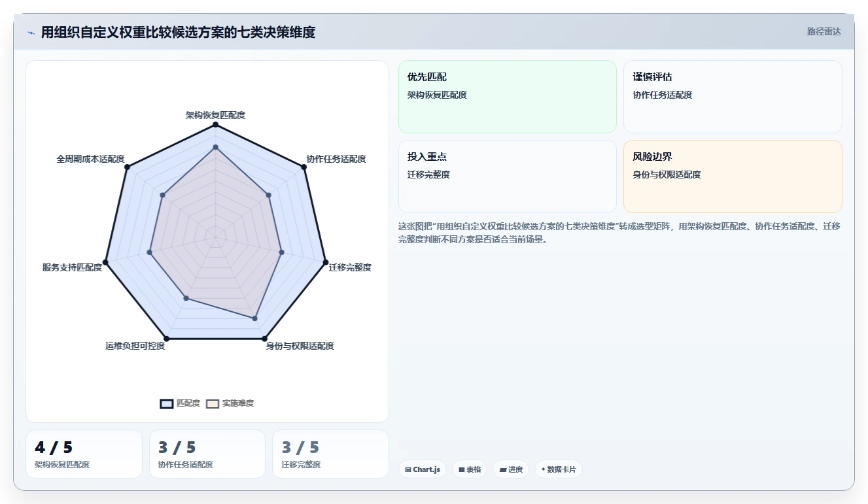Select the 4 / 5 架构恢复匹配度 stat card
This screenshot has height=504, width=868.
coord(84,454)
